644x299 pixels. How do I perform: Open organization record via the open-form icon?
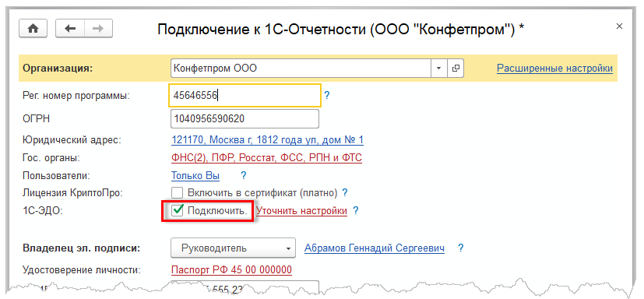click(x=455, y=69)
